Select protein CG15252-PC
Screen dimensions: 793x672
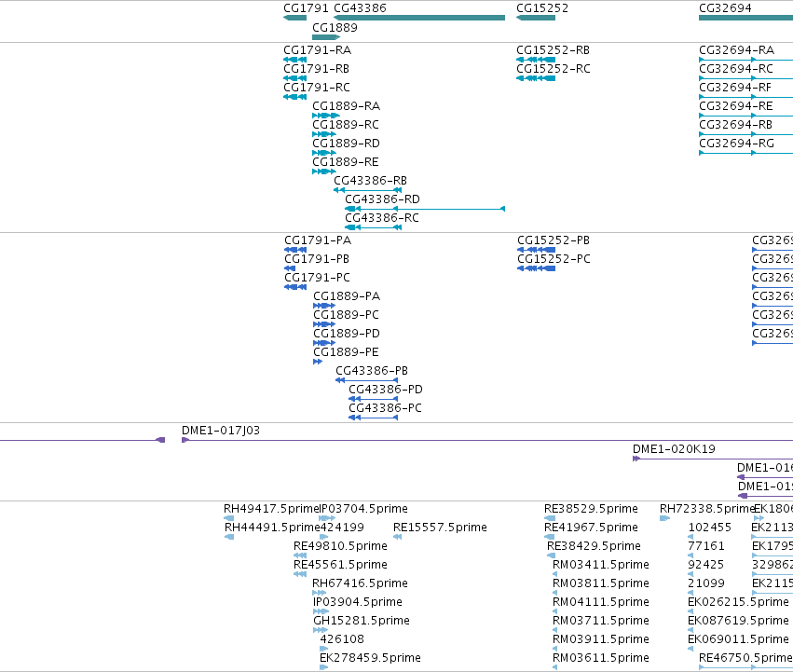[554, 259]
